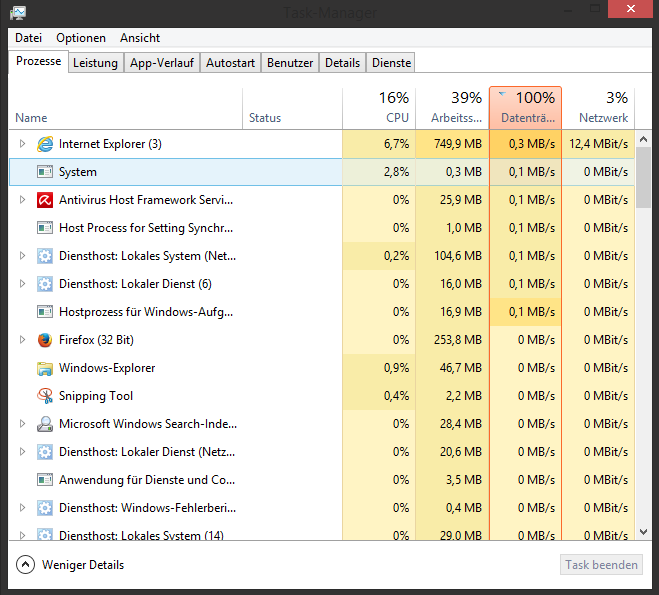Open the Optionen menu
The width and height of the screenshot is (659, 595).
tap(81, 38)
